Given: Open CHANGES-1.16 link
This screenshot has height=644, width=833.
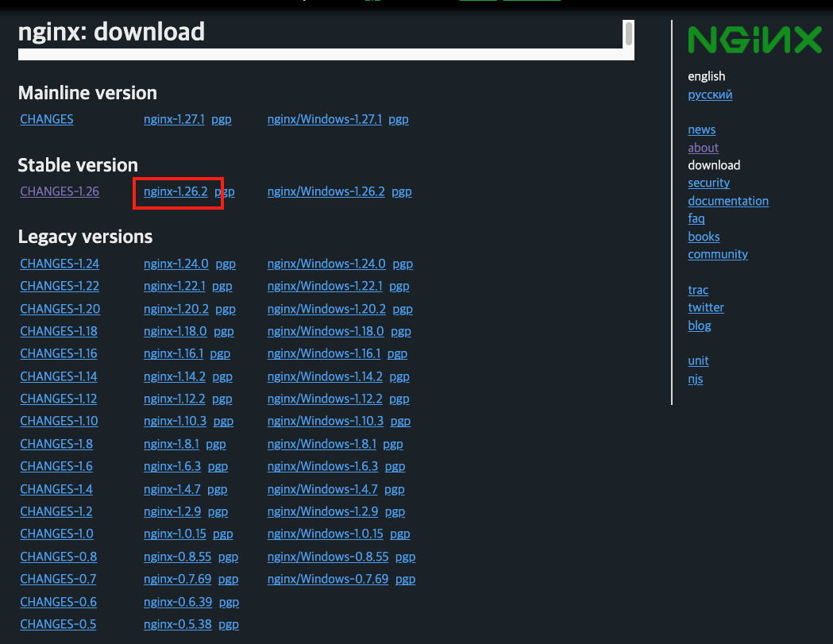Looking at the screenshot, I should pyautogui.click(x=59, y=353).
